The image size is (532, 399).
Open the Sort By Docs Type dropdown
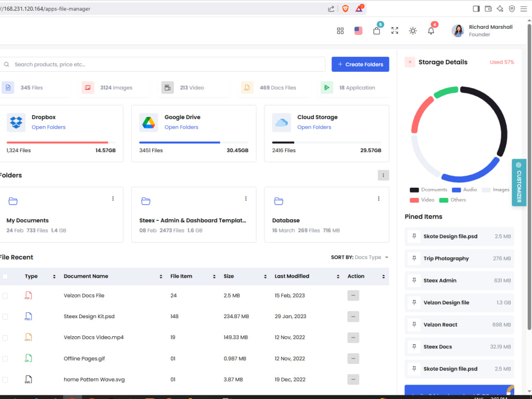click(x=360, y=257)
